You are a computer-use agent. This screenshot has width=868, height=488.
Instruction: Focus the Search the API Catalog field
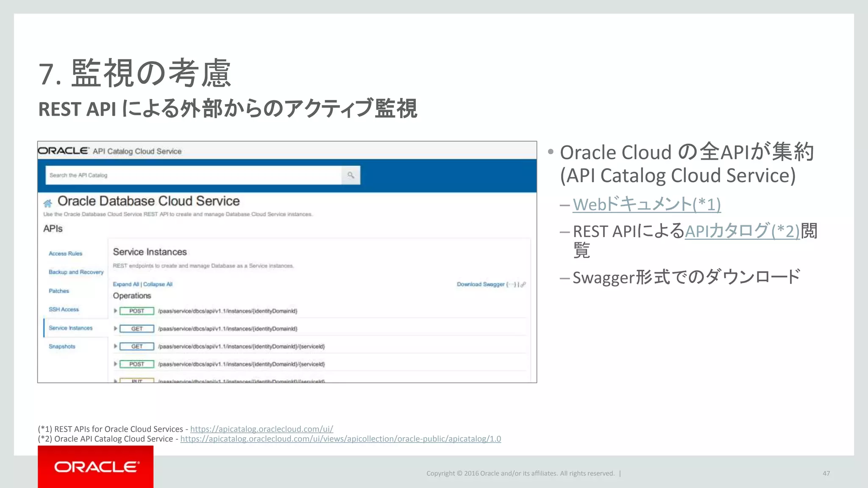[194, 175]
